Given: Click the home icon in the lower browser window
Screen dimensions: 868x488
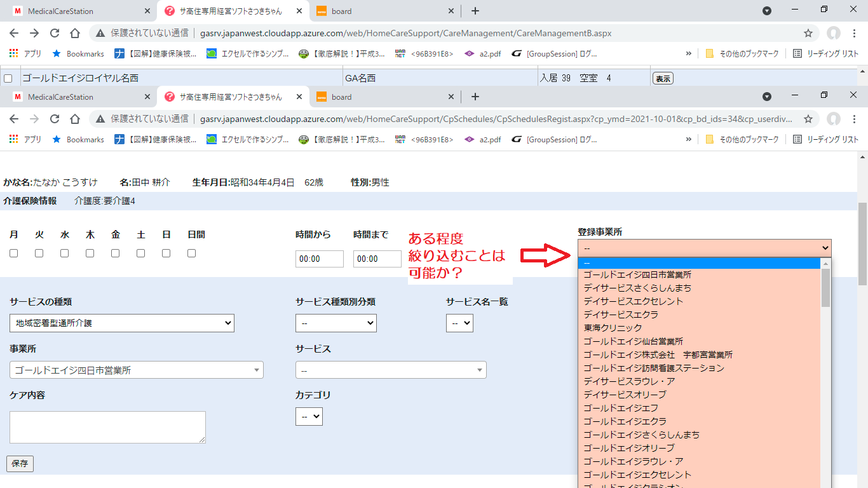Looking at the screenshot, I should point(75,119).
